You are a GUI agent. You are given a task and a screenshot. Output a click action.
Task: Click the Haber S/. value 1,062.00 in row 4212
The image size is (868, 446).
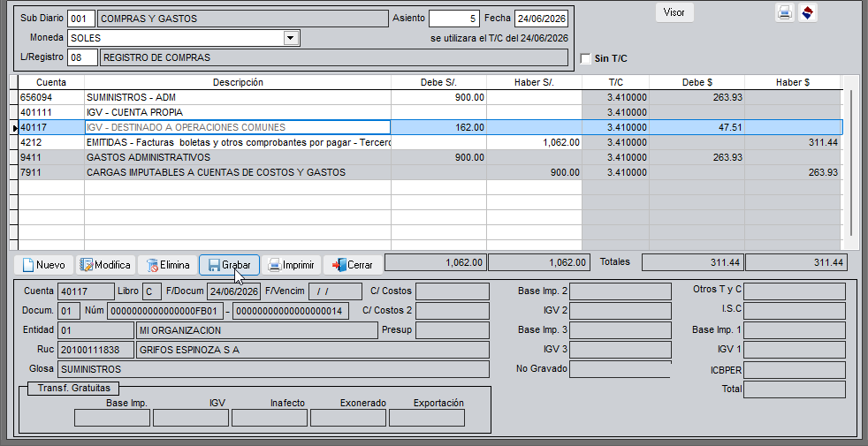click(x=534, y=142)
